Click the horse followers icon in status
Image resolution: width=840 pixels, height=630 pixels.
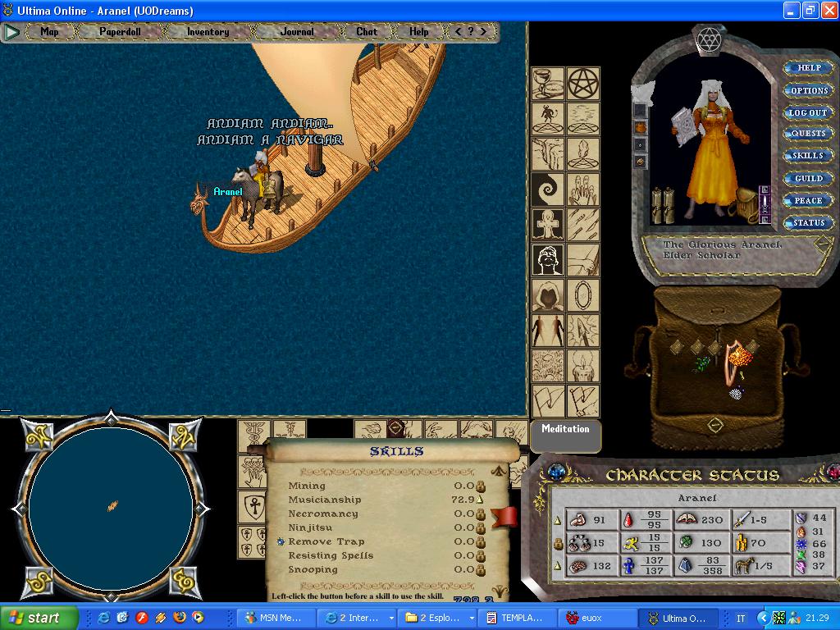pyautogui.click(x=742, y=566)
